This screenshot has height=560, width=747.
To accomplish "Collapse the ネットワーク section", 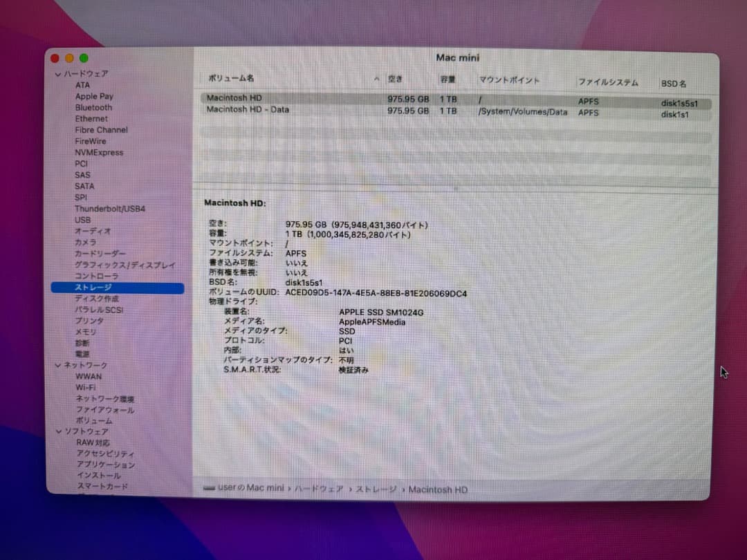I will (x=58, y=365).
